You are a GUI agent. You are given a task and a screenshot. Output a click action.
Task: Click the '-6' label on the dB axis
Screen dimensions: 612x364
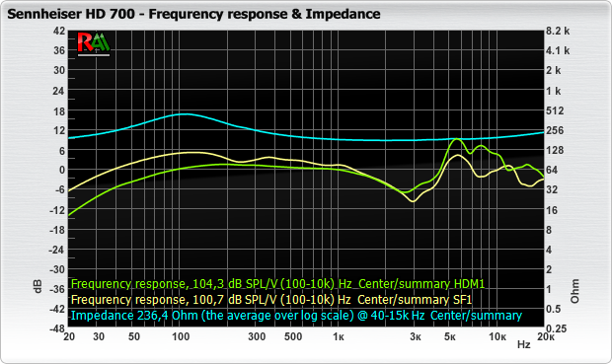coord(59,190)
